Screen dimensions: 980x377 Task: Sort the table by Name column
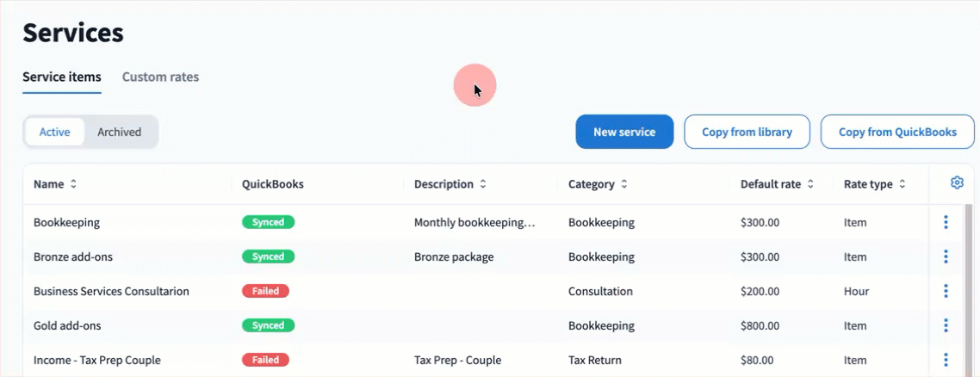pyautogui.click(x=55, y=184)
